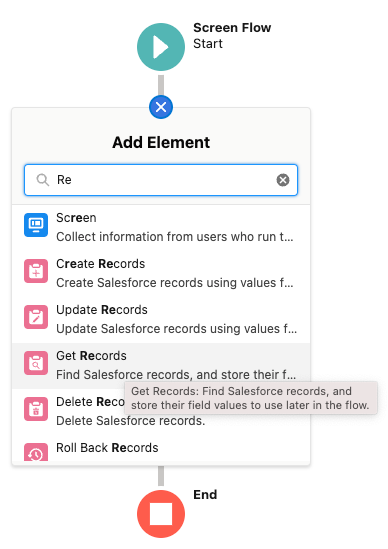This screenshot has height=549, width=388.
Task: Select the Screen element
Action: [161, 227]
